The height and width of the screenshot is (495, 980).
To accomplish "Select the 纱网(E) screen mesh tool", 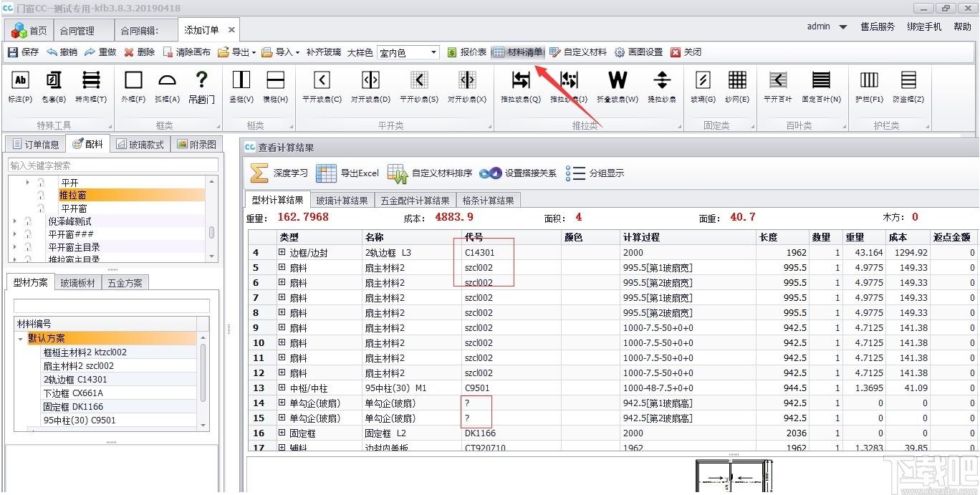I will [737, 87].
